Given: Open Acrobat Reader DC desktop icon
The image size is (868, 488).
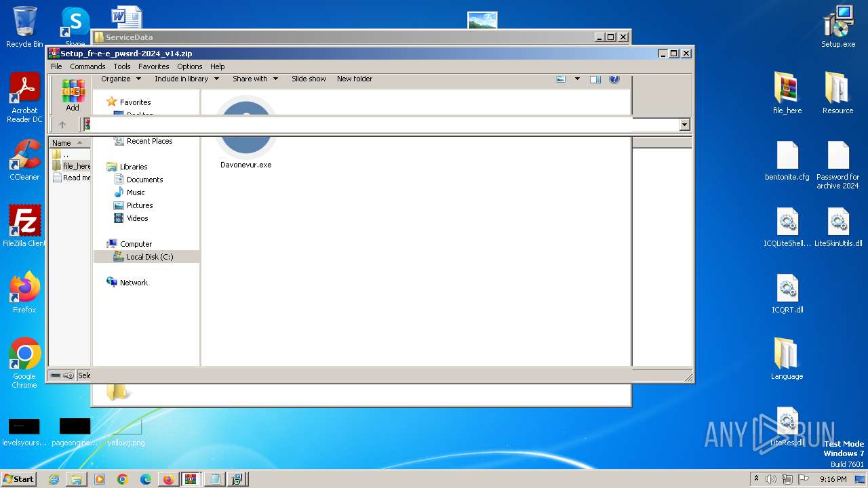Looking at the screenshot, I should click(24, 98).
